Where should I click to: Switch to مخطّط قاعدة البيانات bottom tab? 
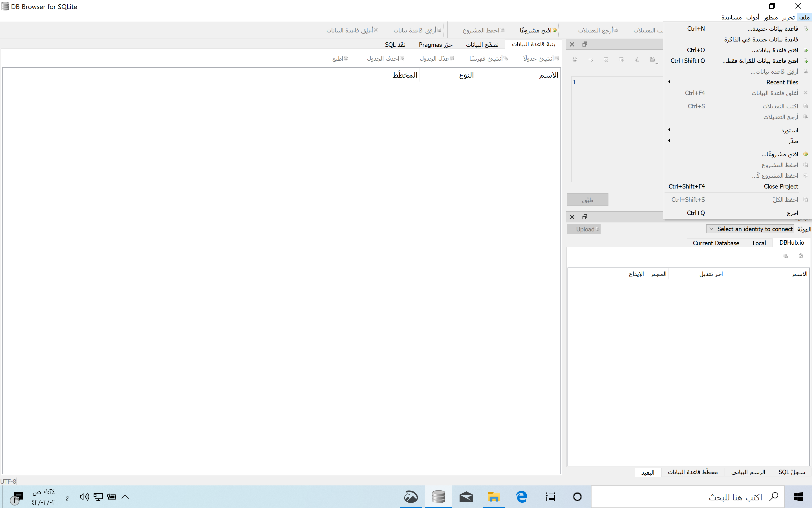pyautogui.click(x=692, y=472)
